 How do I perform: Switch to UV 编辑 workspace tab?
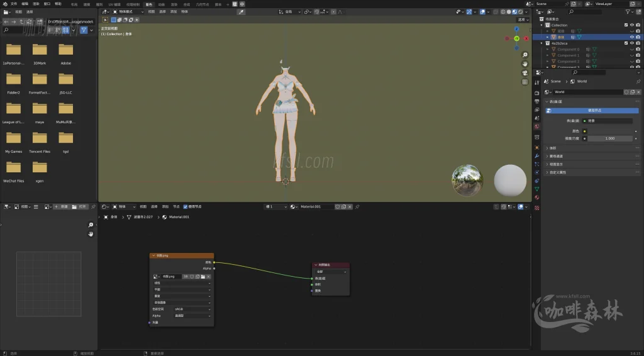[114, 4]
